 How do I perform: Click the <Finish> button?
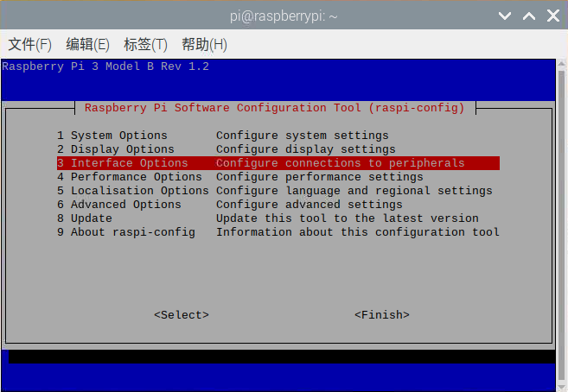[x=382, y=314]
